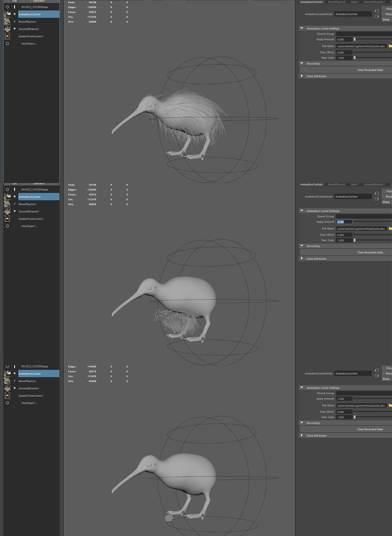
Task: Click GroundStrands1 operator icon in bottom stack
Action: pyautogui.click(x=7, y=388)
